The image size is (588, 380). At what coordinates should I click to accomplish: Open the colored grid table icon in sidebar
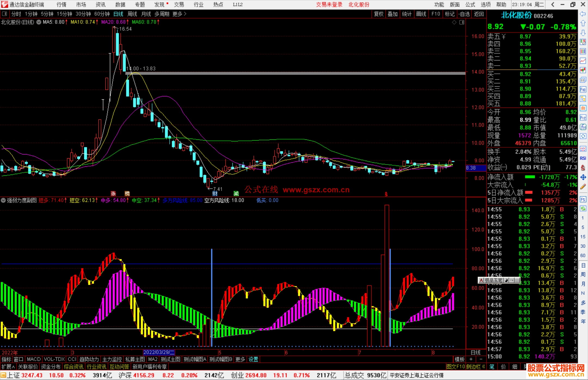[x=583, y=51]
